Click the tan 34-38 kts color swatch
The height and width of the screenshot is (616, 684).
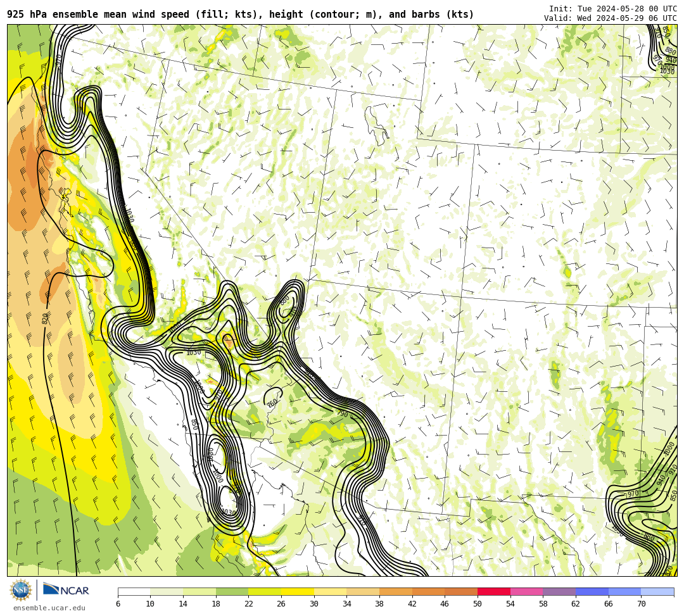click(x=363, y=591)
